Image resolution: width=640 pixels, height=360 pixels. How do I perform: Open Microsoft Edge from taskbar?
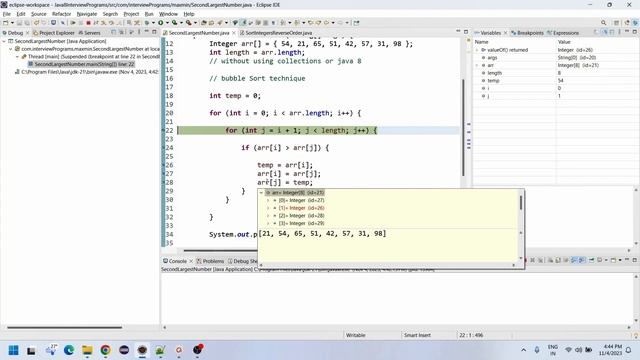point(69,350)
